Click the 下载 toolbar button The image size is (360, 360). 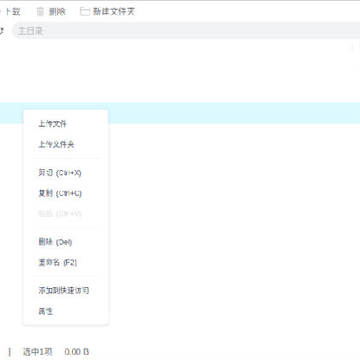(10, 12)
